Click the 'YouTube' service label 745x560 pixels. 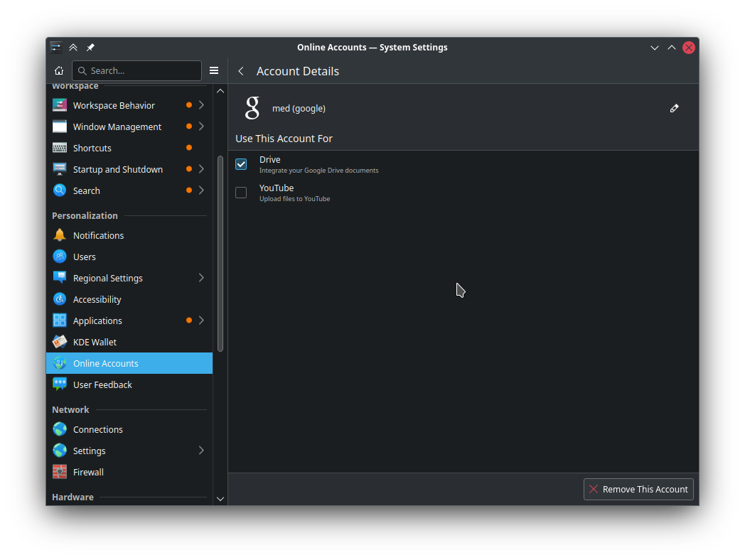[x=277, y=188]
